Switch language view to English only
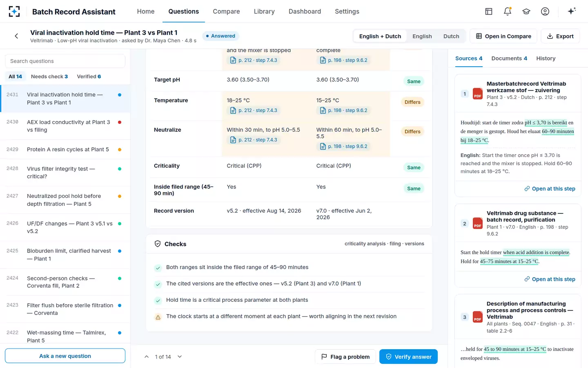588x368 pixels. [422, 36]
